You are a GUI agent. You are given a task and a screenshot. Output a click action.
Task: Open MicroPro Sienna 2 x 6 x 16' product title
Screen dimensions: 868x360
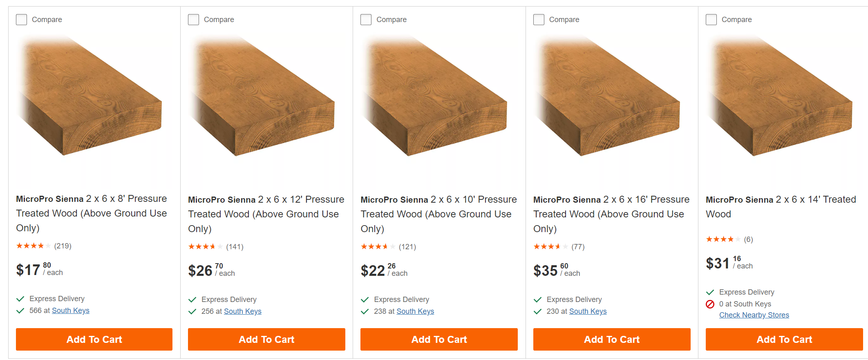pos(611,214)
